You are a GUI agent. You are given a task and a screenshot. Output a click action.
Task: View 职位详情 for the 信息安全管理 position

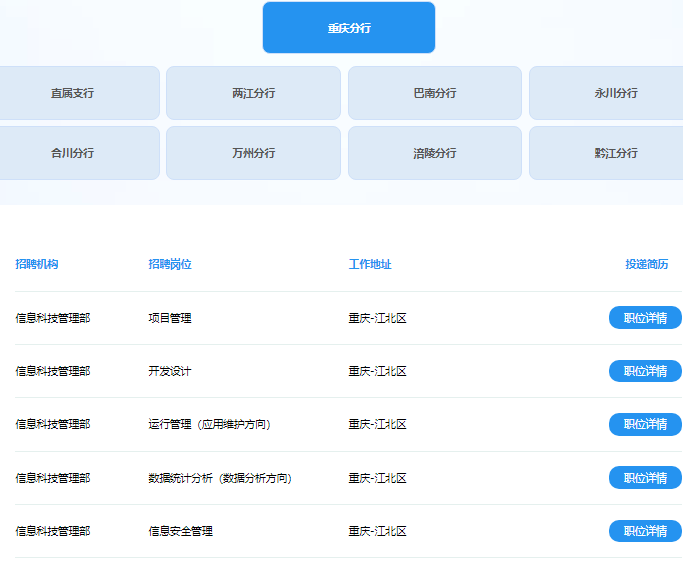(645, 531)
